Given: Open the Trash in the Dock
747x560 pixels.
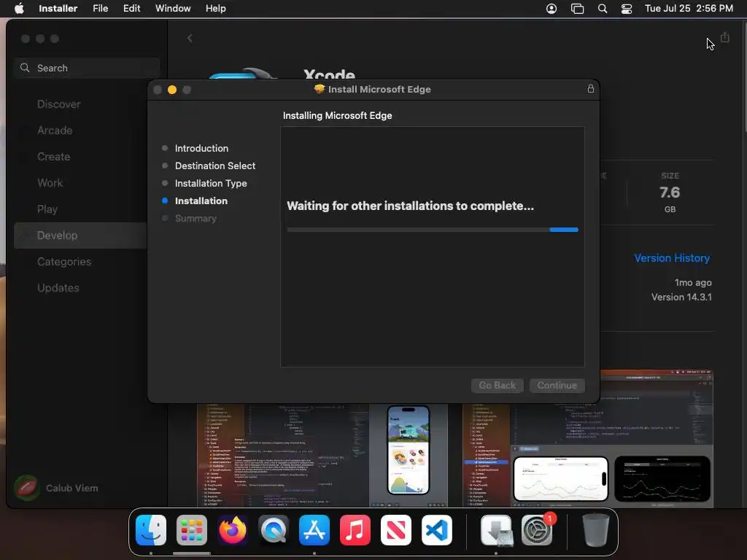Looking at the screenshot, I should (595, 530).
